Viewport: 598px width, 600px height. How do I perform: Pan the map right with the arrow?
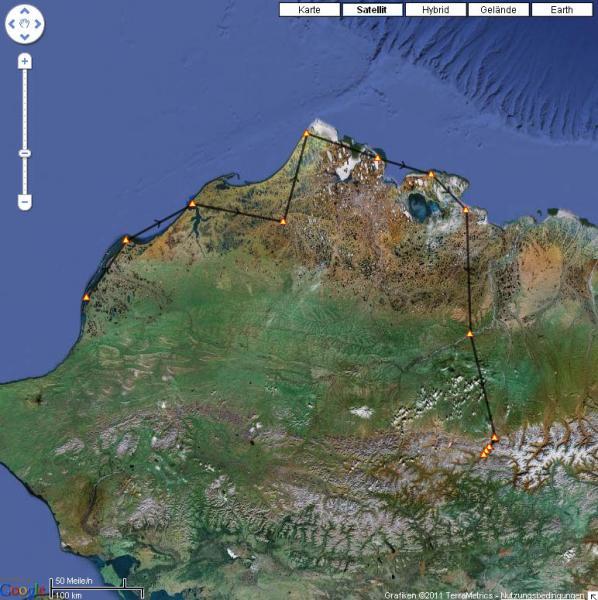tap(37, 24)
